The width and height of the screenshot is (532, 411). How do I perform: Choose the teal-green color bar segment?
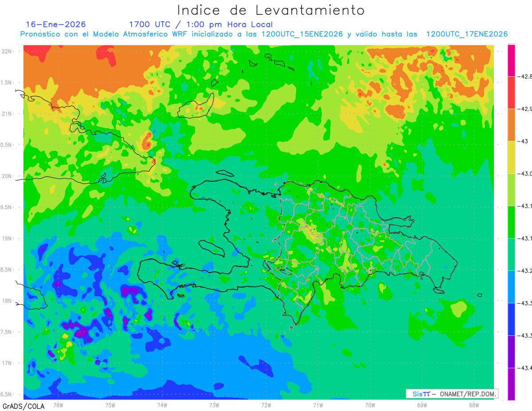click(511, 254)
